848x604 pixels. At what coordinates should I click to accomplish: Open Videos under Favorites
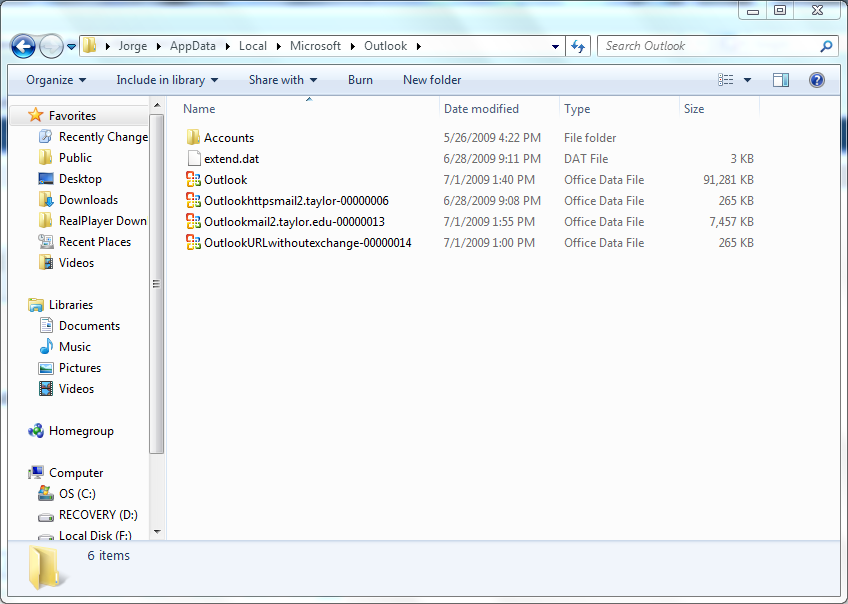(76, 263)
